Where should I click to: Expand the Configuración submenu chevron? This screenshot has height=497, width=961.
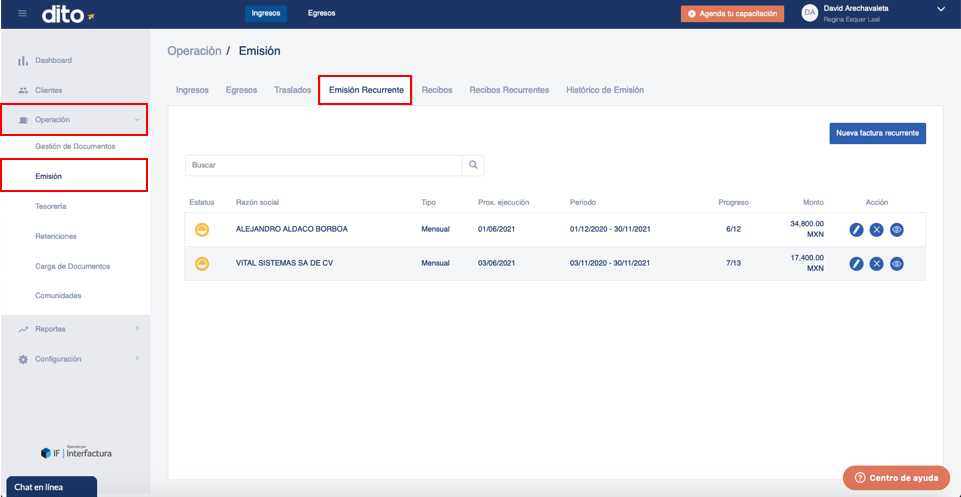(x=137, y=358)
